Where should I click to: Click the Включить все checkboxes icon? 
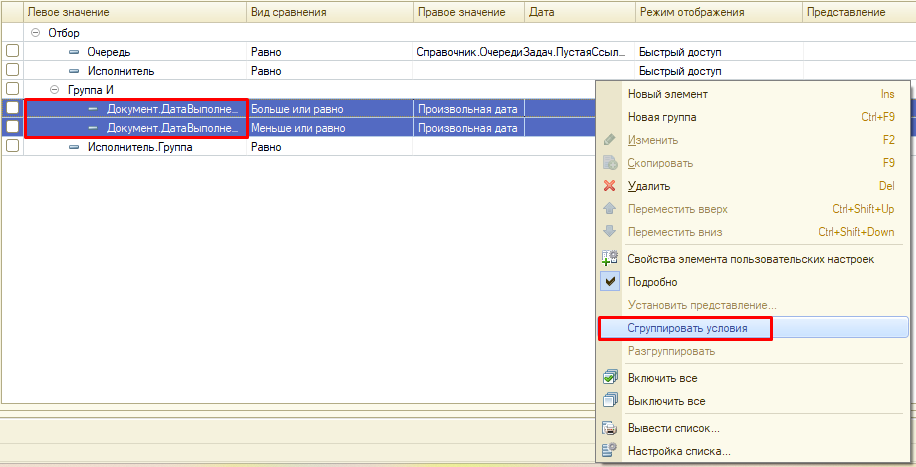[x=609, y=378]
